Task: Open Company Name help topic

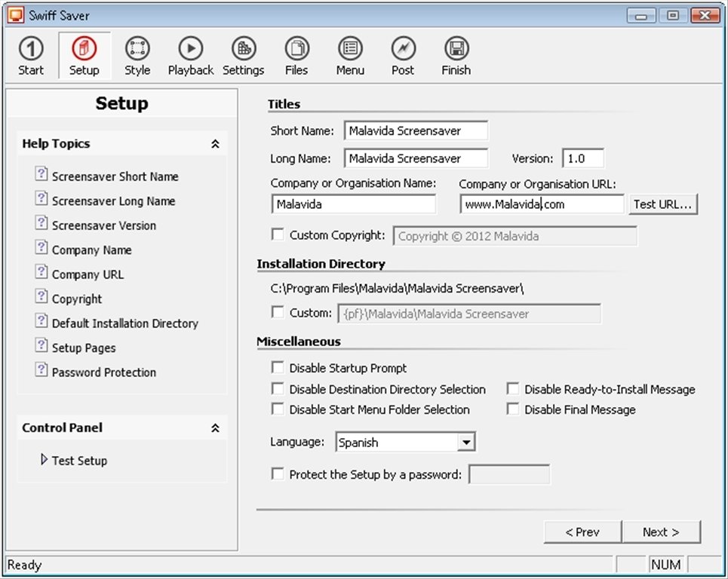Action: [84, 250]
